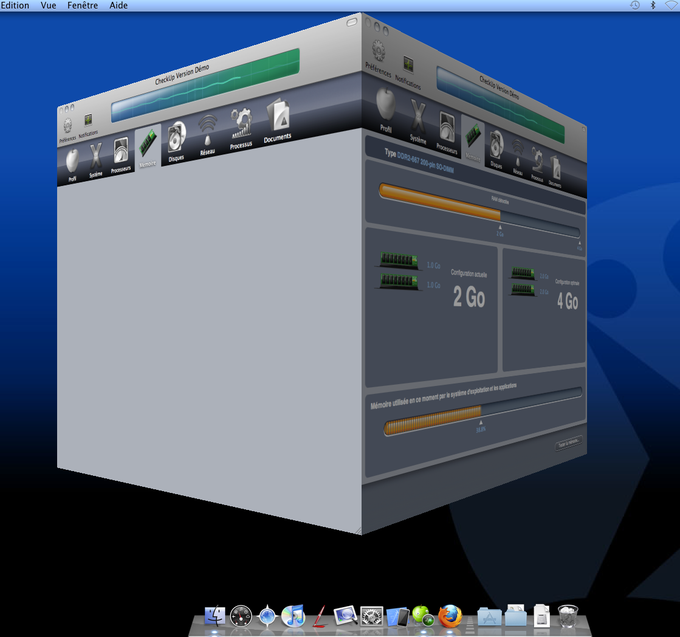
Task: Click the Bluetooth menu bar icon
Action: (653, 5)
